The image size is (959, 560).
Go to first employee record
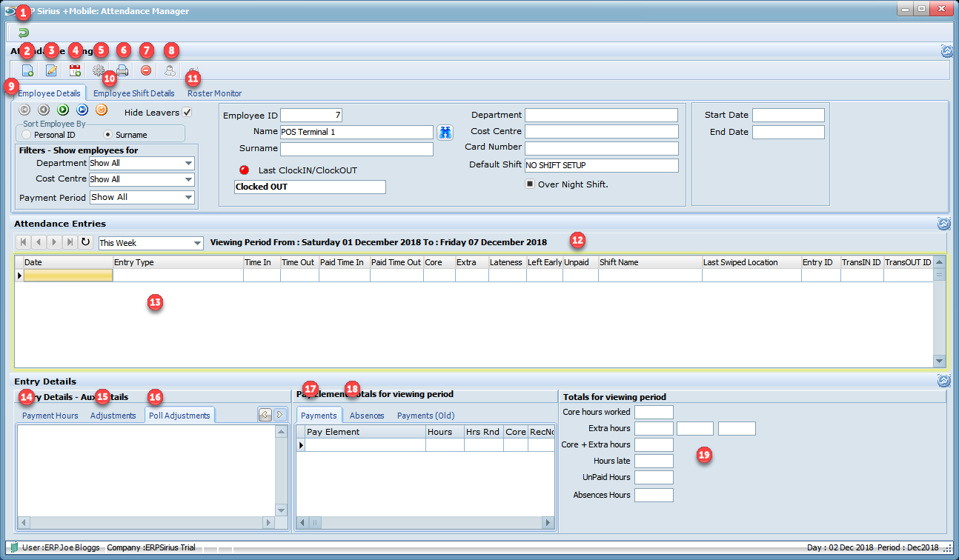pyautogui.click(x=24, y=110)
